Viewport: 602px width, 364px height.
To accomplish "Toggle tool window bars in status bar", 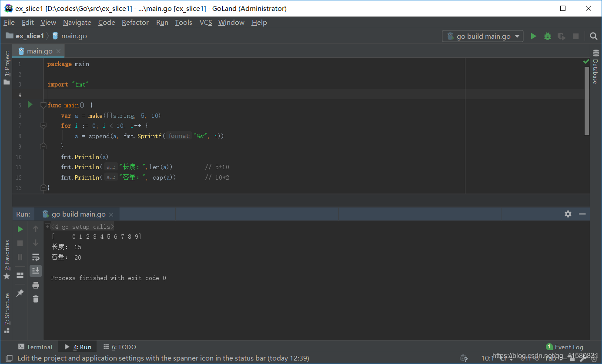I will coord(8,358).
